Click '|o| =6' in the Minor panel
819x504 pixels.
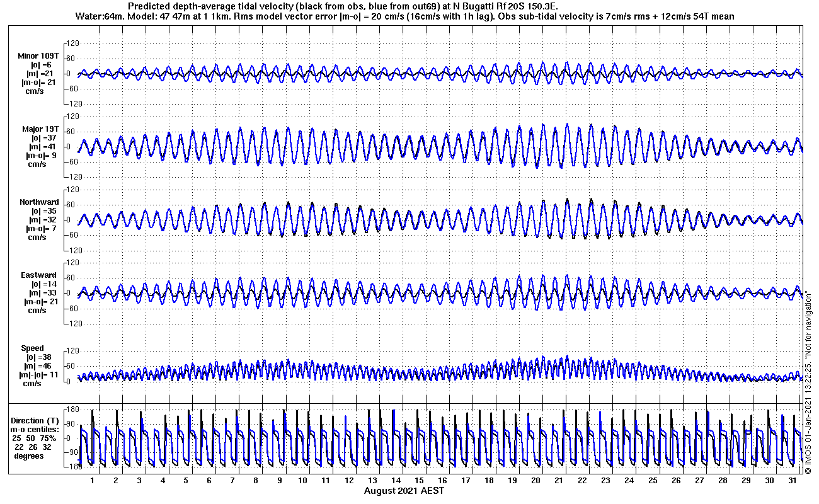[42, 65]
